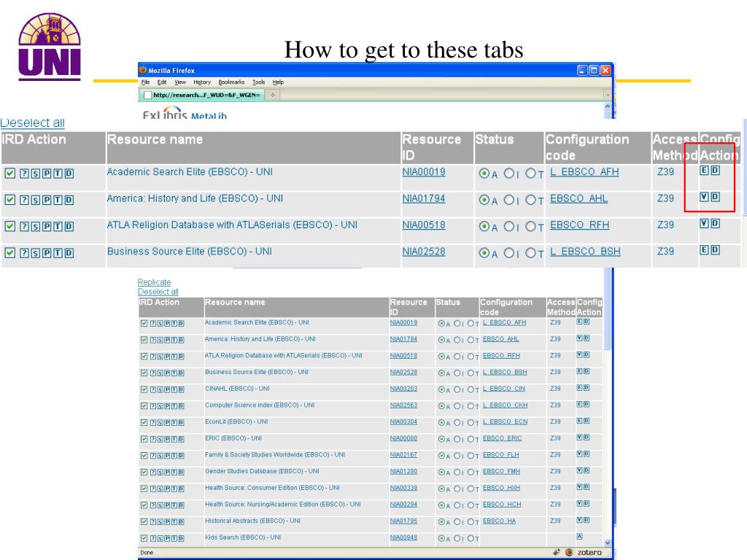The width and height of the screenshot is (747, 560).
Task: Open the Tools menu in Firefox
Action: 259,82
